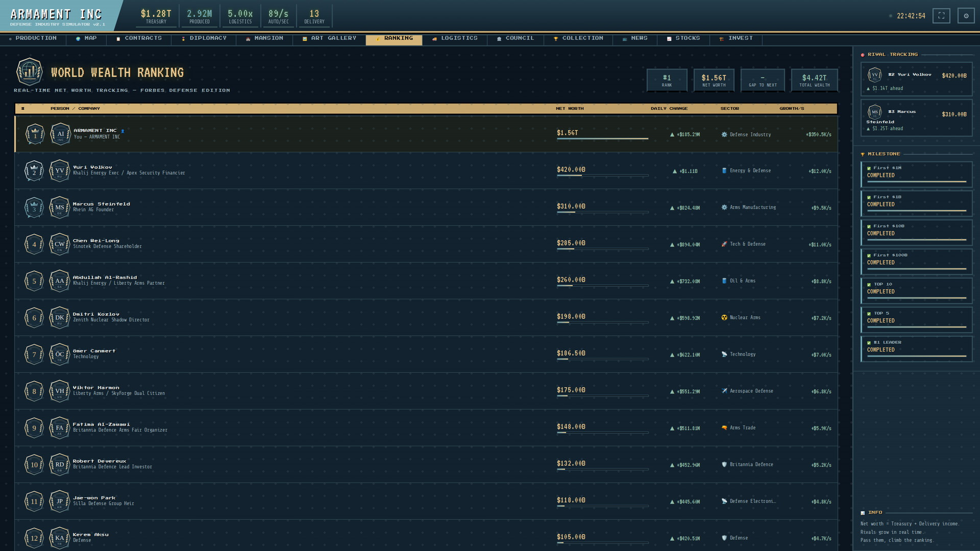This screenshot has width=980, height=551.
Task: Click Fatima Al-Zawawi's FA avatar badge
Action: tap(60, 428)
